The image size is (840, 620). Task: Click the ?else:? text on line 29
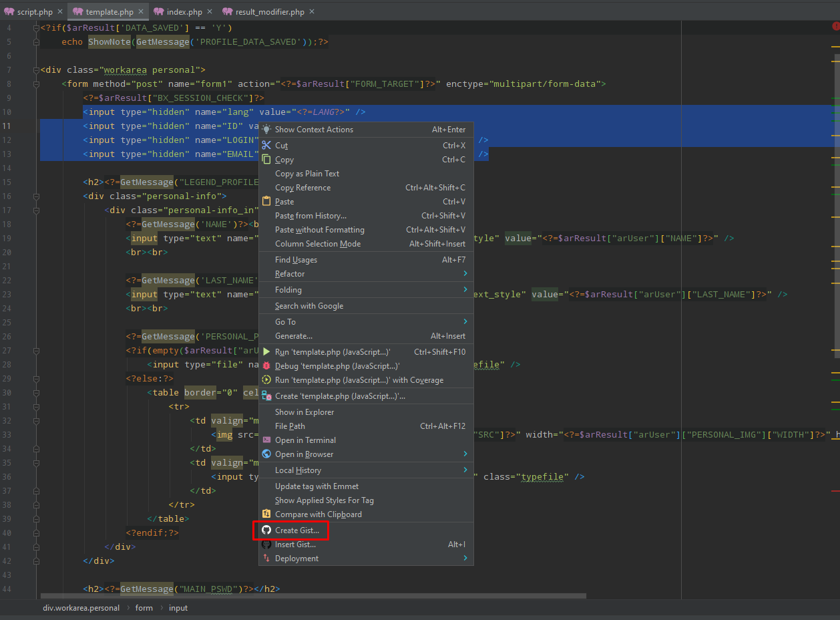(x=150, y=379)
